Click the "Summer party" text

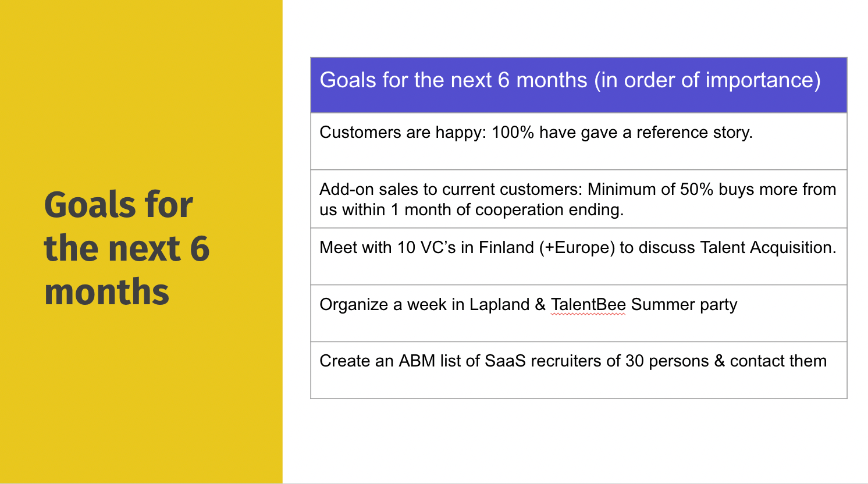click(x=684, y=305)
